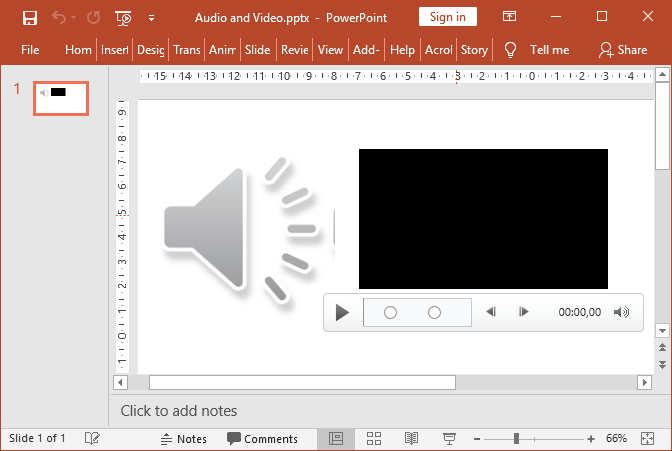Expand the Undo dropdown arrow
This screenshot has width=672, height=451.
click(75, 17)
